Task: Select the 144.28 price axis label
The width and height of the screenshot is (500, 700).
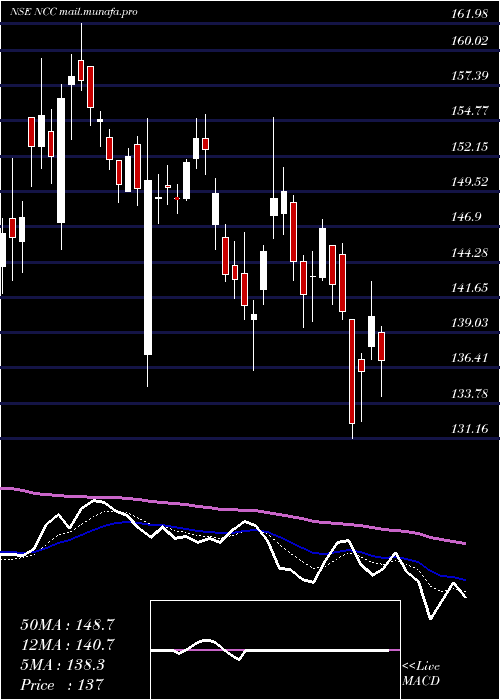Action: [x=471, y=253]
